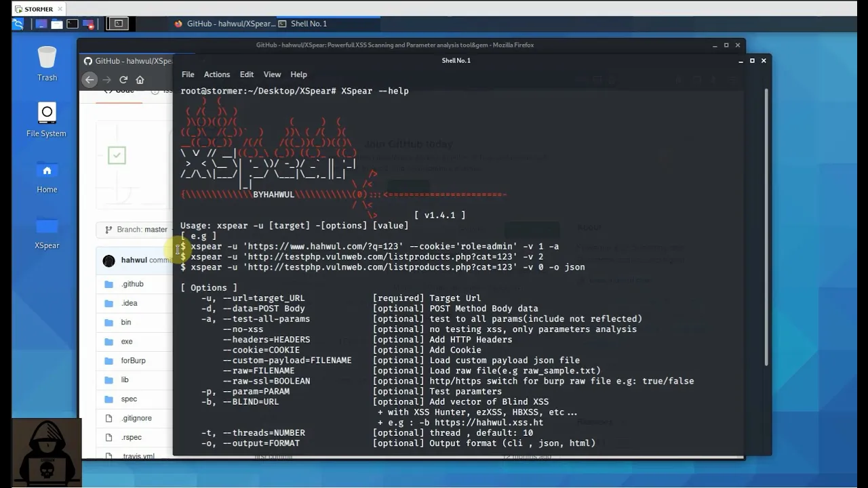Open the .idea folder

pyautogui.click(x=129, y=303)
